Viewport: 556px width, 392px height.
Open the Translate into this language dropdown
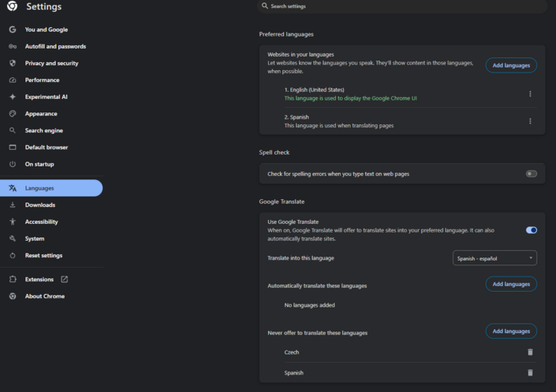pos(495,258)
